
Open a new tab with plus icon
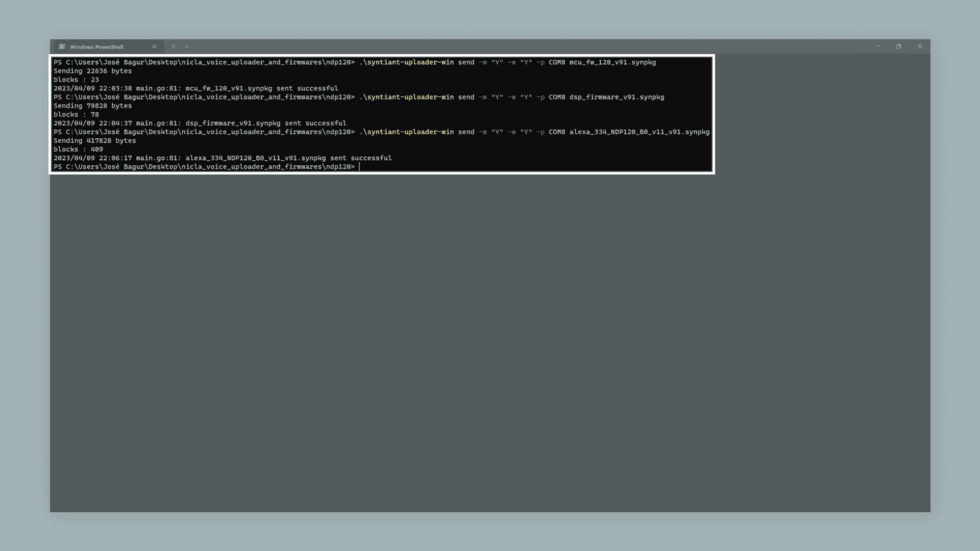point(174,46)
